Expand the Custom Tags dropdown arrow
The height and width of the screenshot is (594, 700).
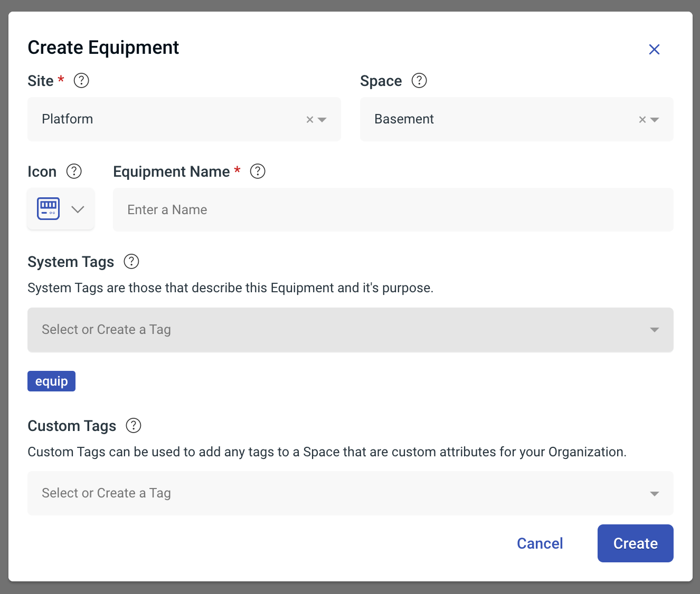tap(655, 494)
